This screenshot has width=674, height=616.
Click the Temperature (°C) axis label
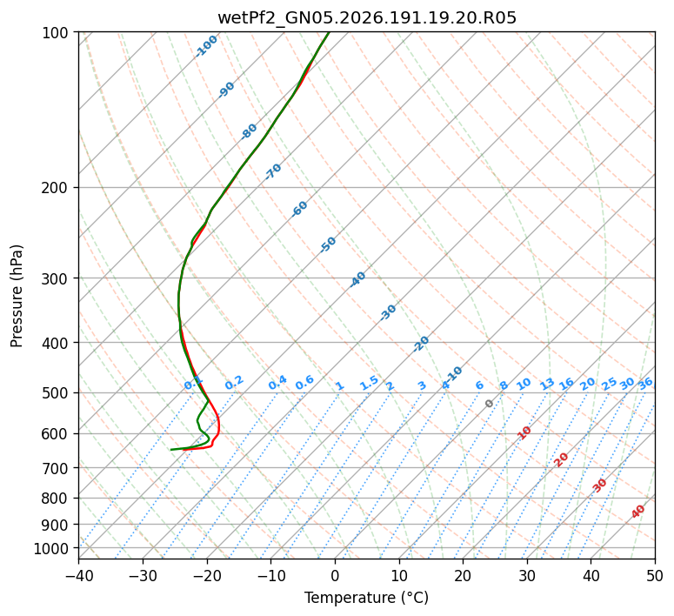click(367, 598)
